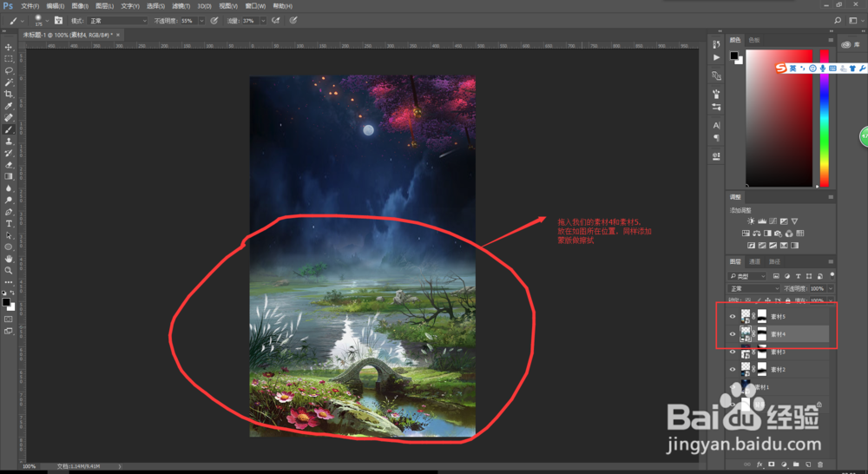Select the Path Selection tool
This screenshot has height=474, width=868.
click(9, 235)
